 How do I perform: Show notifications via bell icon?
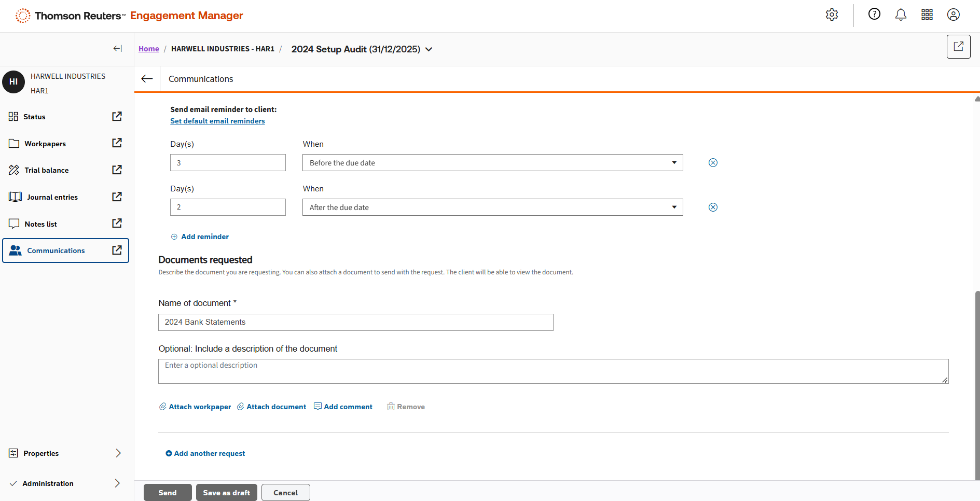click(x=901, y=15)
